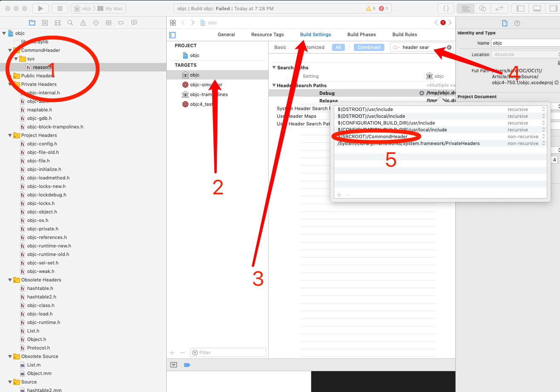
Task: Run the objc scheme with Play button
Action: [x=40, y=8]
